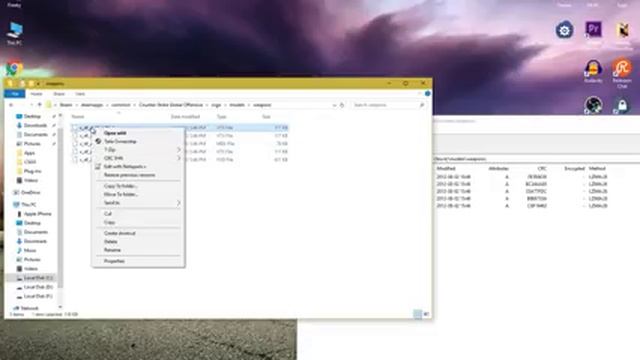Tick the checkbox of the last file row
The image size is (640, 360).
75,160
